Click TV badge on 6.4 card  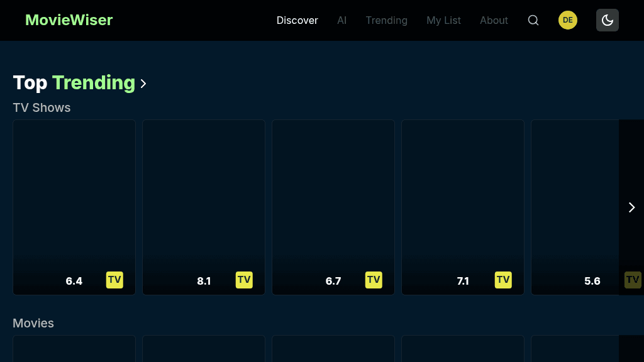(x=114, y=280)
